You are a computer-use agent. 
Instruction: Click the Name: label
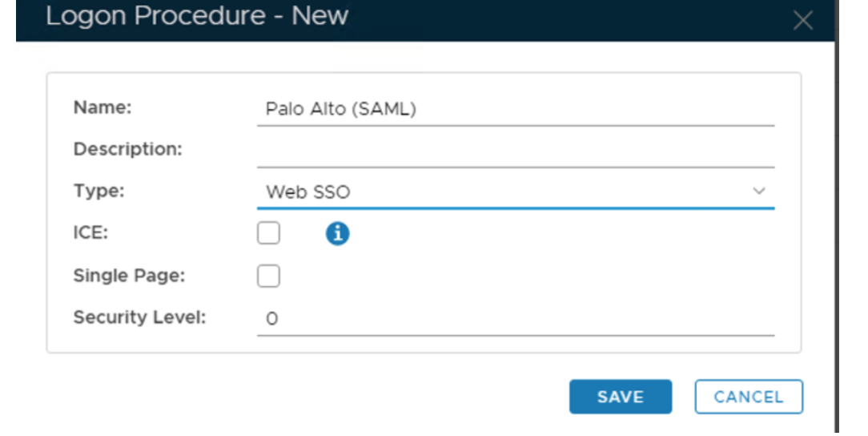[x=102, y=107]
